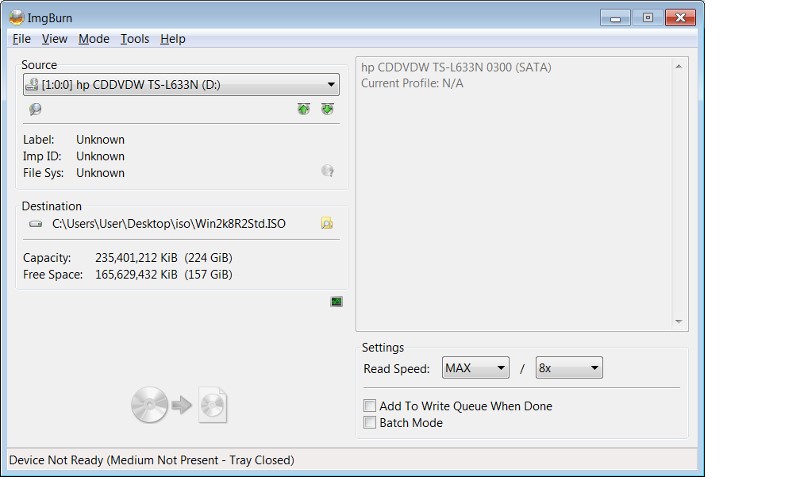Click the hp CDDVDW TS-L633N 0300 (SATA) line
The width and height of the screenshot is (800, 500).
[x=456, y=67]
